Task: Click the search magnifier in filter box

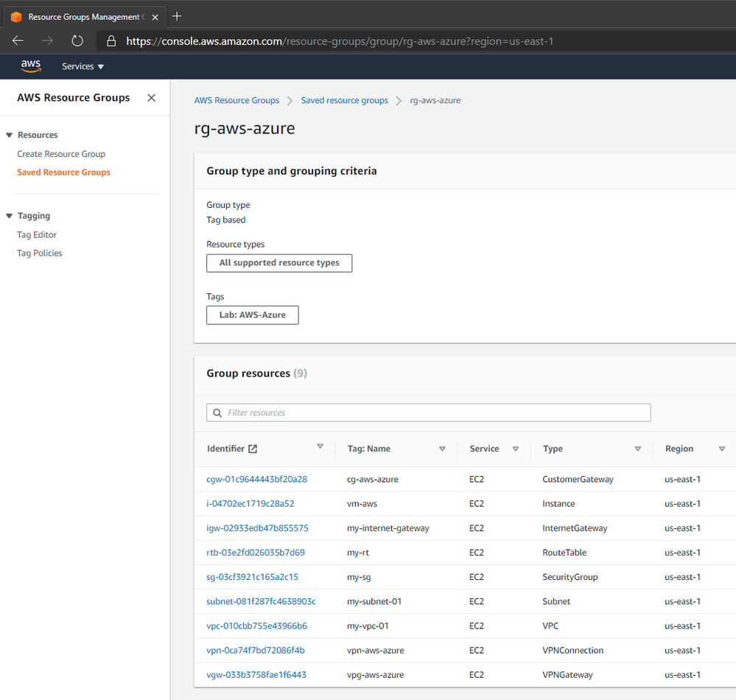Action: [x=217, y=413]
